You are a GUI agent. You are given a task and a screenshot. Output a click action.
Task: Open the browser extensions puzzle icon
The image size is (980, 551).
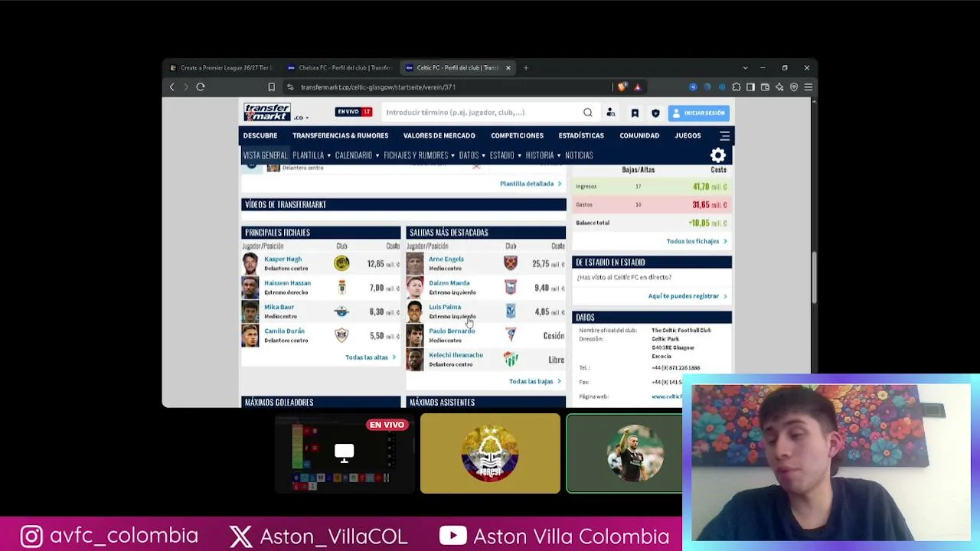click(x=736, y=87)
